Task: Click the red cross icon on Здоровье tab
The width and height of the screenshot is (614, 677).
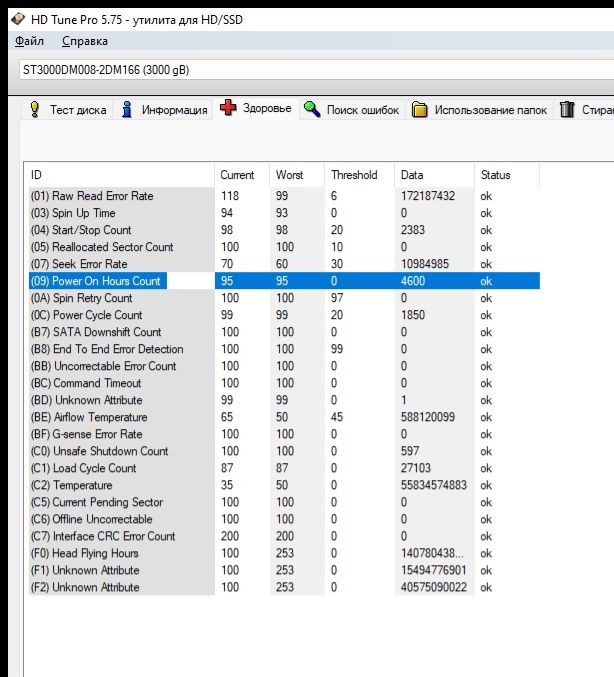Action: (228, 108)
